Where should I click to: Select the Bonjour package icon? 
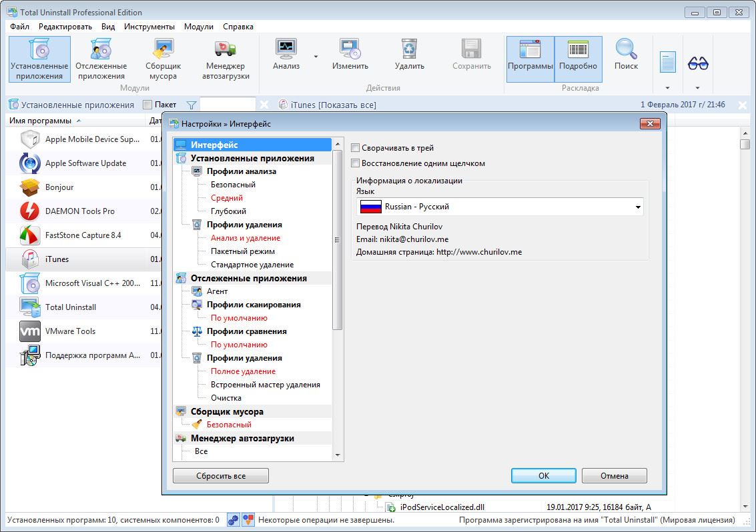click(30, 187)
